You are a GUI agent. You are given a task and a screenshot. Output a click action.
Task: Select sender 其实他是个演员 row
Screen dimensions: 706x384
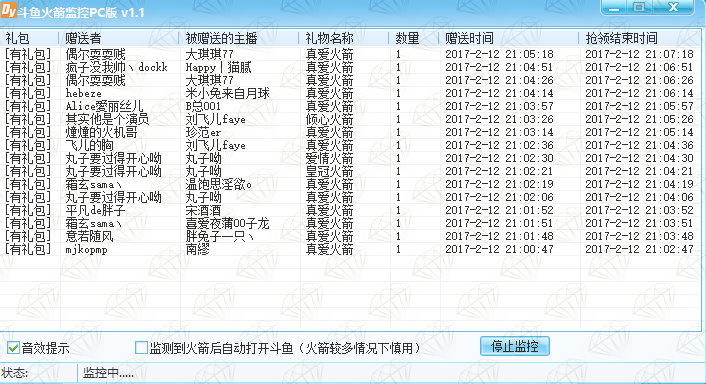click(x=350, y=119)
